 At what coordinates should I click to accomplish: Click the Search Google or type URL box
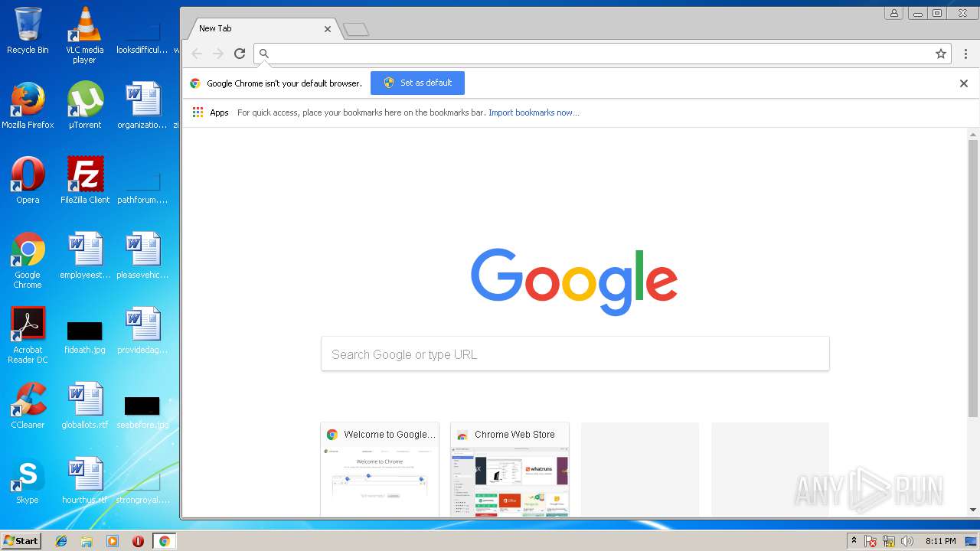tap(575, 354)
